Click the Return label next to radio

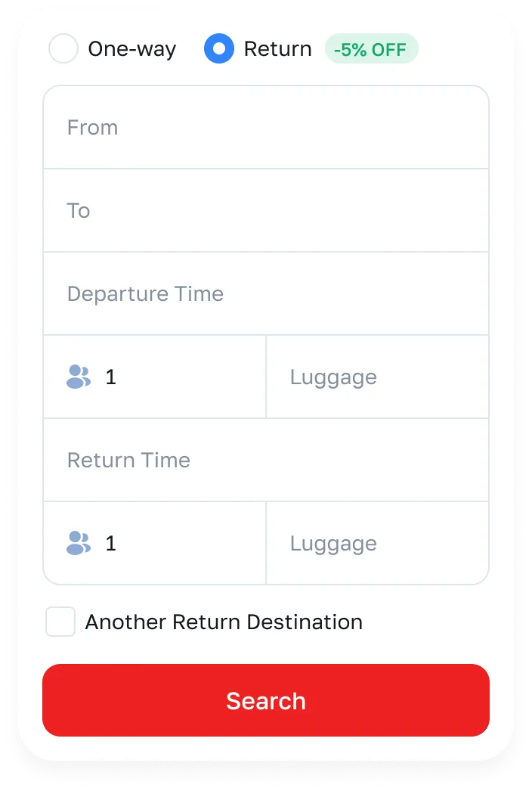[x=277, y=48]
